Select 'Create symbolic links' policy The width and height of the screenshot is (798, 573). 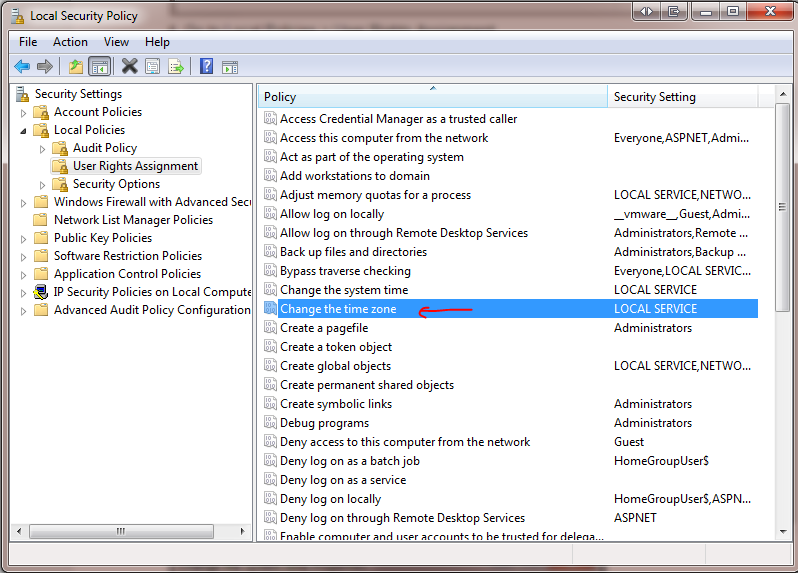[336, 404]
